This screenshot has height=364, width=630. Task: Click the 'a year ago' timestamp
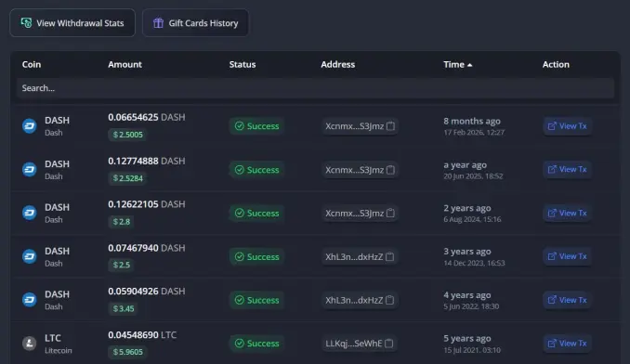[x=465, y=164]
